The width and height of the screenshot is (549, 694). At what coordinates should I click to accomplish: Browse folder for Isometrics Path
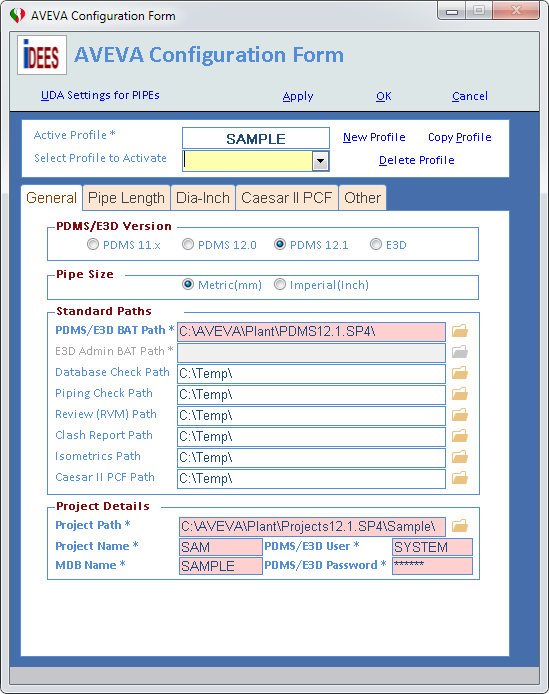[x=460, y=457]
